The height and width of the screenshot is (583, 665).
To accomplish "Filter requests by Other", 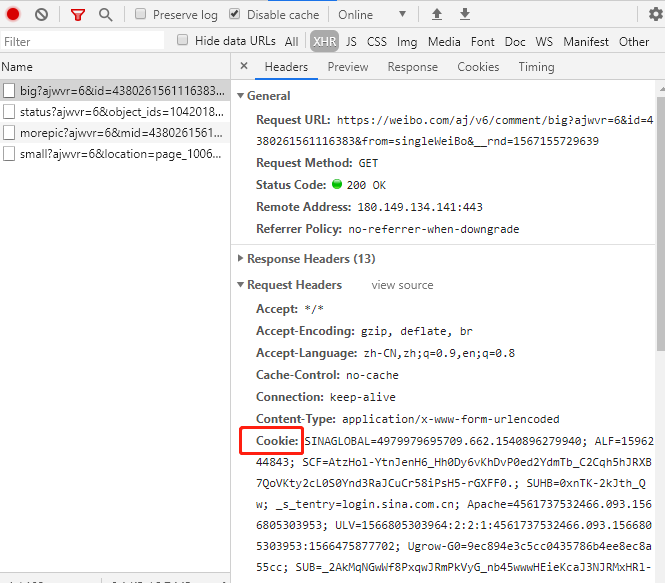I will tap(634, 42).
